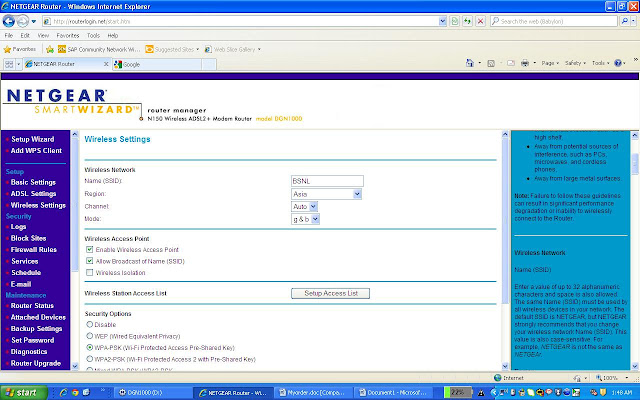Switch to the Google tab
640x400 pixels.
click(x=157, y=64)
